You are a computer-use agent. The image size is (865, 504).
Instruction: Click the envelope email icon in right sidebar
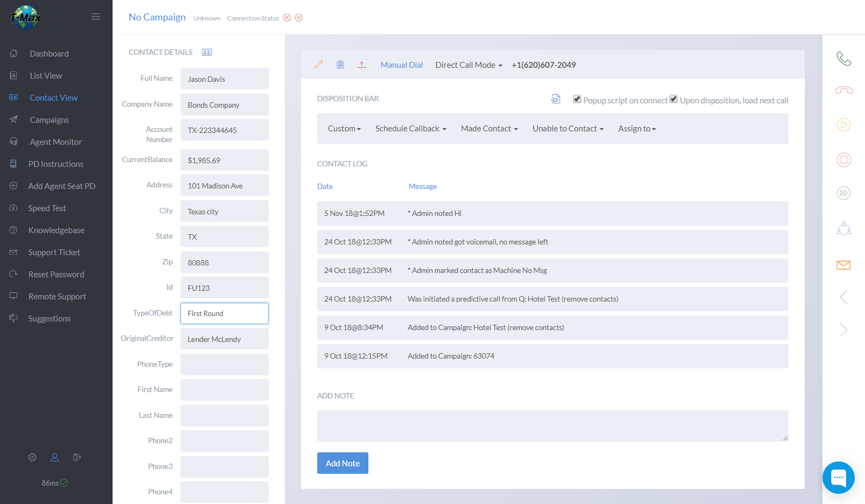pos(843,265)
